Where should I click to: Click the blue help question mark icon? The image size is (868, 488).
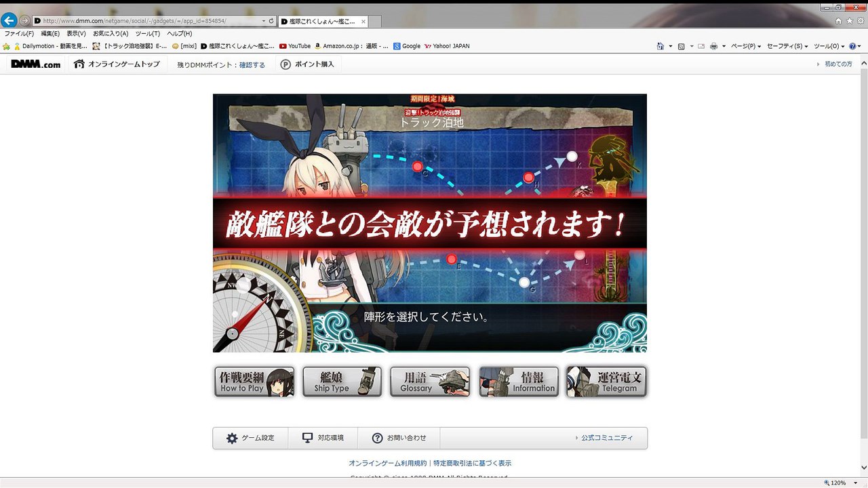[x=852, y=46]
